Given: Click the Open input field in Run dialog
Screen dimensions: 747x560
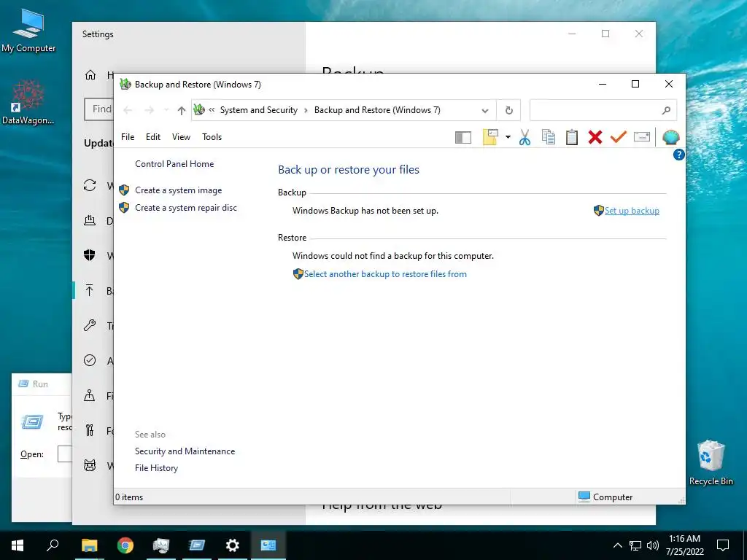Looking at the screenshot, I should [65, 454].
